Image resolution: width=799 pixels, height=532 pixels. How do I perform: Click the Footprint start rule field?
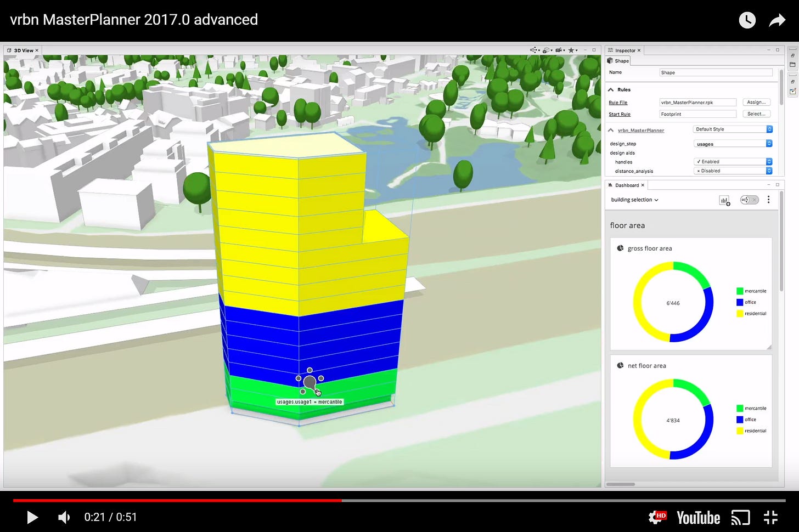(698, 114)
